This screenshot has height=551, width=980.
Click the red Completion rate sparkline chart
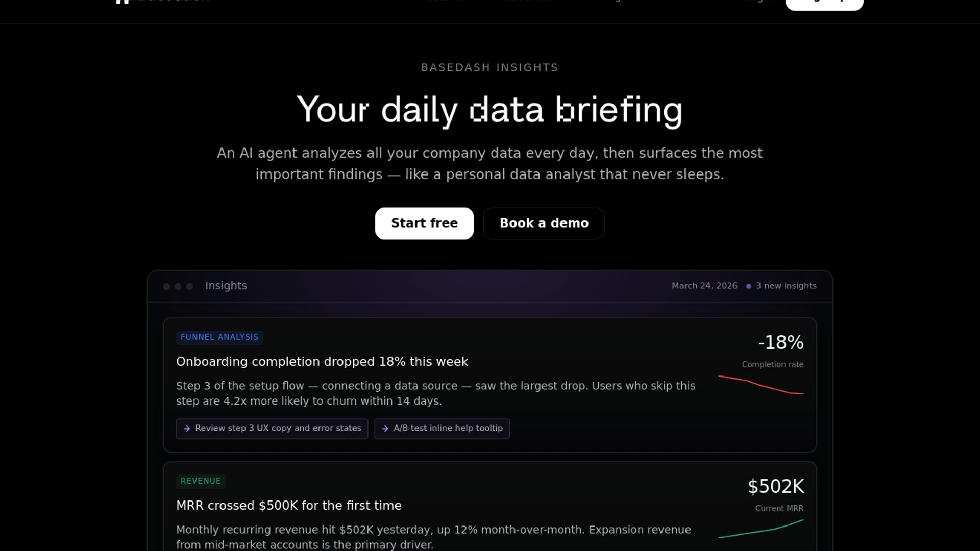pyautogui.click(x=761, y=386)
